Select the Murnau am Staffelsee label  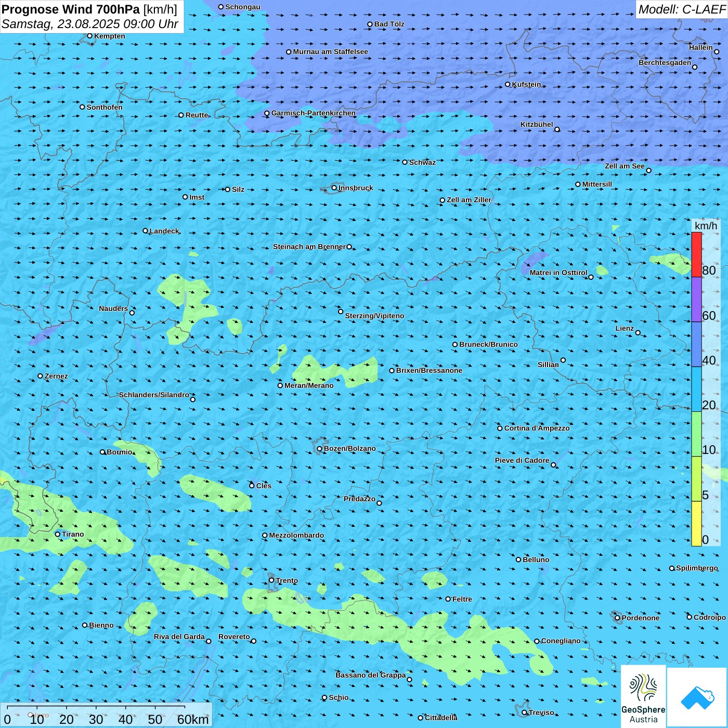tap(330, 51)
